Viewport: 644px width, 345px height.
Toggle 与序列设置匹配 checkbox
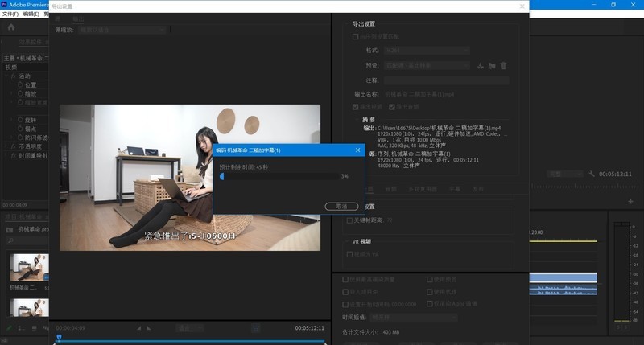click(x=355, y=36)
